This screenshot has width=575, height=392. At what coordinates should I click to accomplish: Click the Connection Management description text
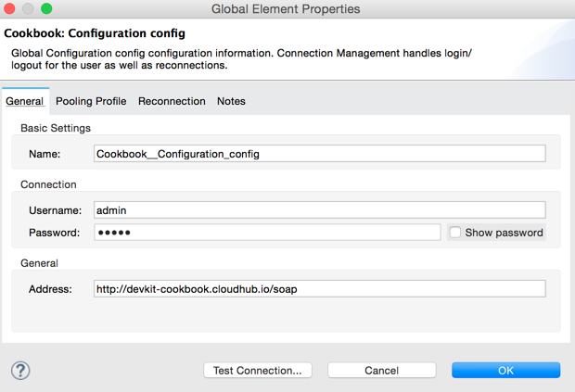pos(241,59)
